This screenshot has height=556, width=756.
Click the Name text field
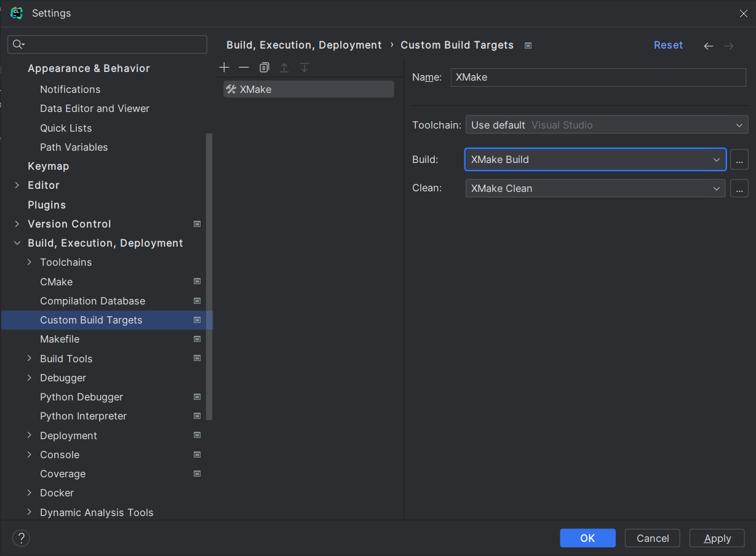(598, 77)
